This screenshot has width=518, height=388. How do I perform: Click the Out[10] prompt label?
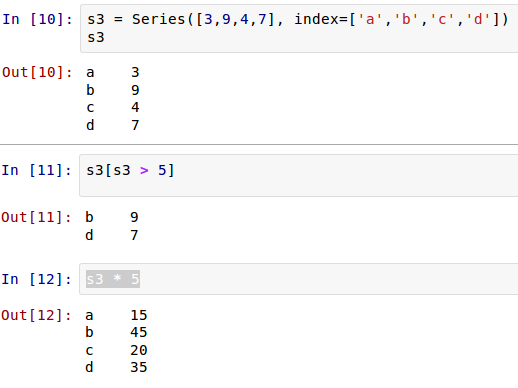[x=37, y=72]
